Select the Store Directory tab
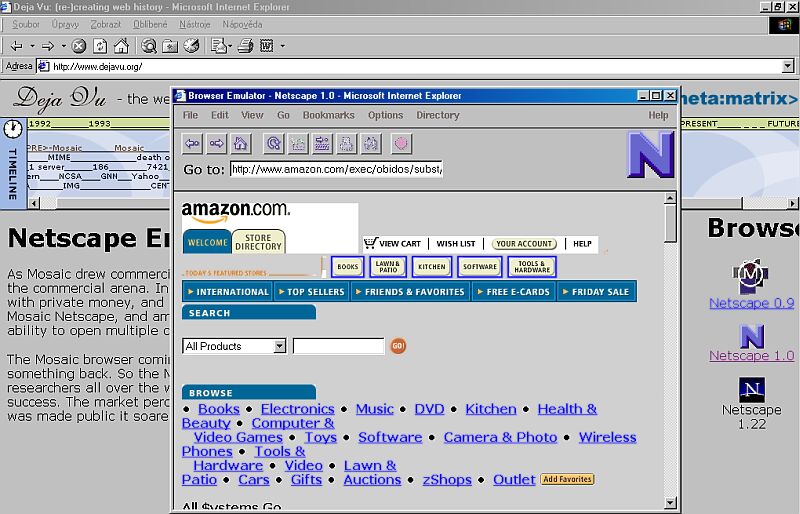Viewport: 800px width, 514px height. coord(258,241)
